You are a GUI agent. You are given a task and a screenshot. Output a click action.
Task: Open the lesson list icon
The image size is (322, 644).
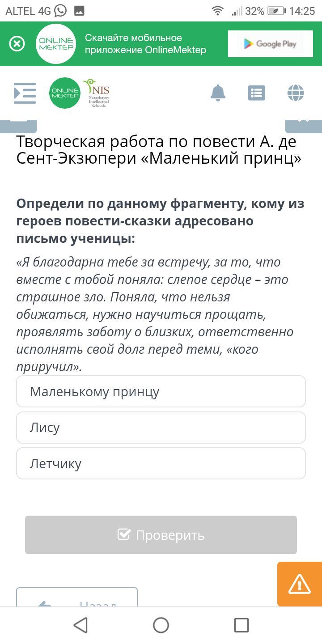(256, 93)
